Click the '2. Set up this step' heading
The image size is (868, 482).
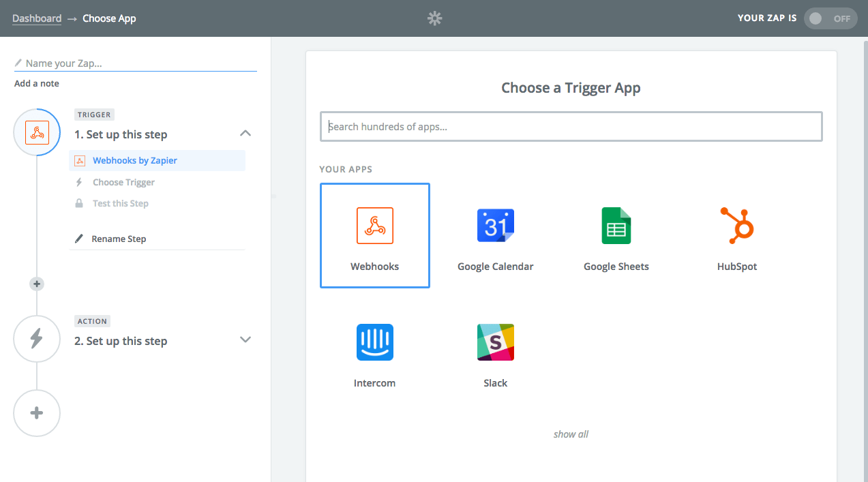point(121,341)
